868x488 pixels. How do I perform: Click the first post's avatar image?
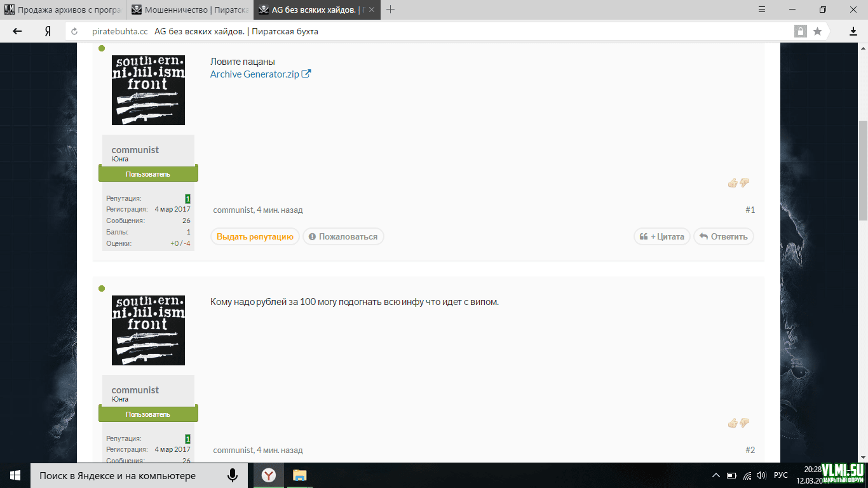[x=148, y=90]
